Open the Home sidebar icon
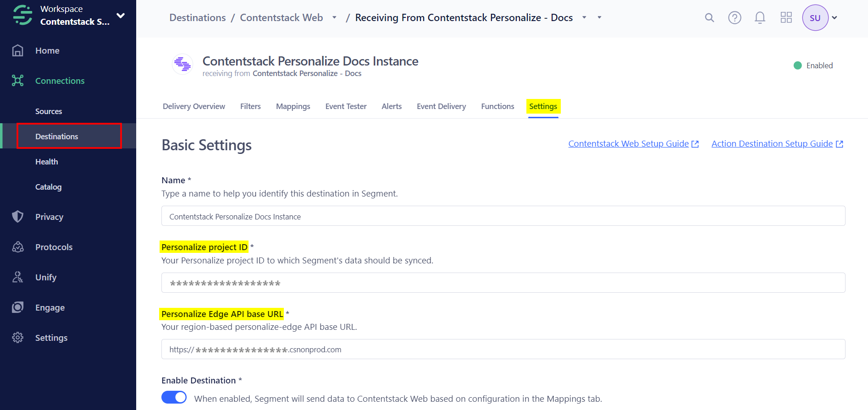Screen dimensions: 868x410 17,50
